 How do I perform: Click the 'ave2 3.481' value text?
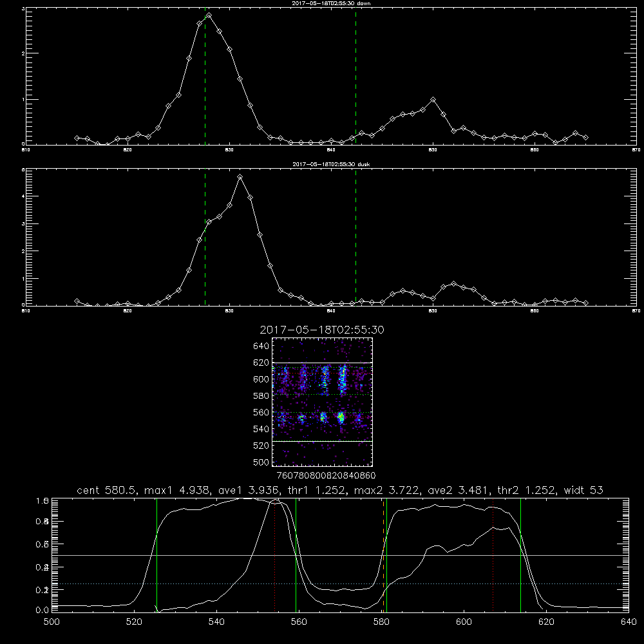459,490
